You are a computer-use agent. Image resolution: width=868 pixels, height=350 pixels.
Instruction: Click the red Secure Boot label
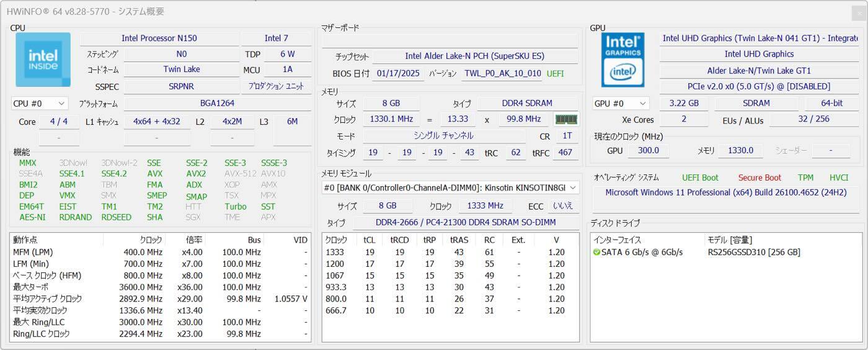[x=759, y=177]
